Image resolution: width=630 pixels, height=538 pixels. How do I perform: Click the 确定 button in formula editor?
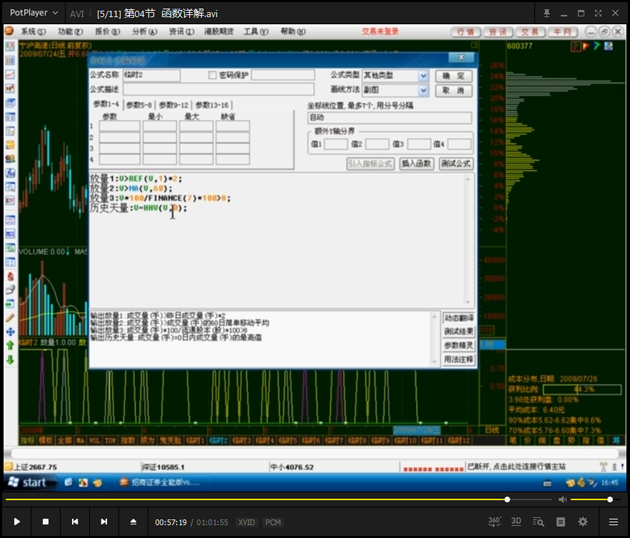coord(453,76)
